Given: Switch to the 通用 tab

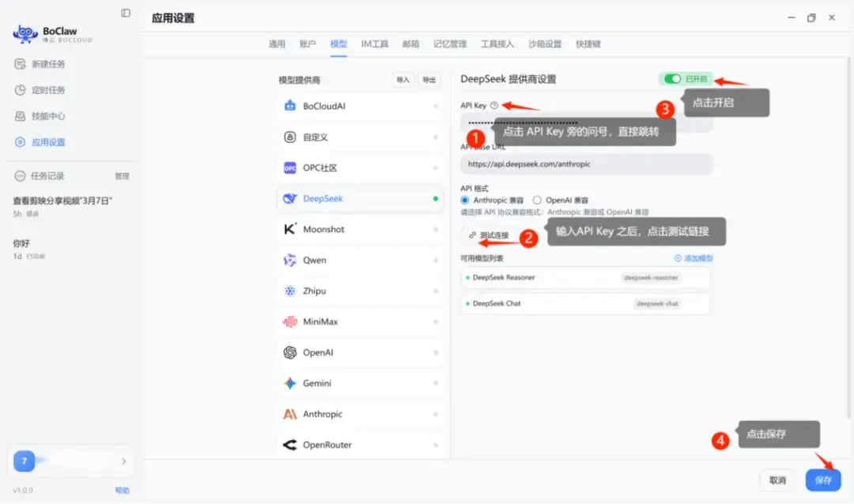Looking at the screenshot, I should 277,44.
